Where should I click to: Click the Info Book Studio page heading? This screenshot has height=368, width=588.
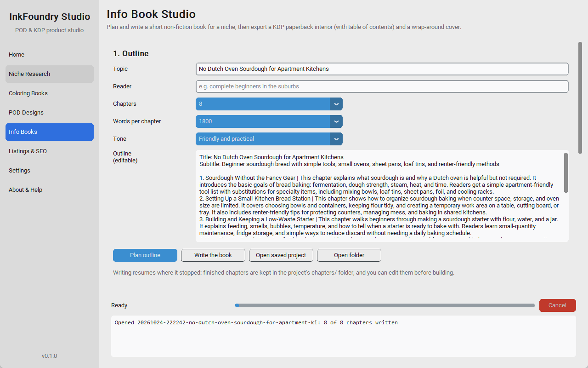pyautogui.click(x=151, y=14)
